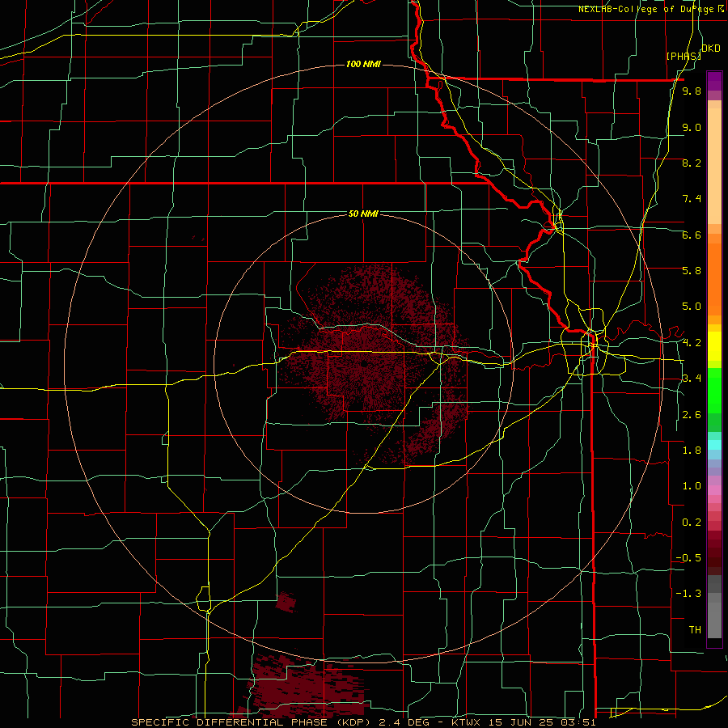The height and width of the screenshot is (728, 728).
Task: Click the gray color bar segment
Action: 714,617
